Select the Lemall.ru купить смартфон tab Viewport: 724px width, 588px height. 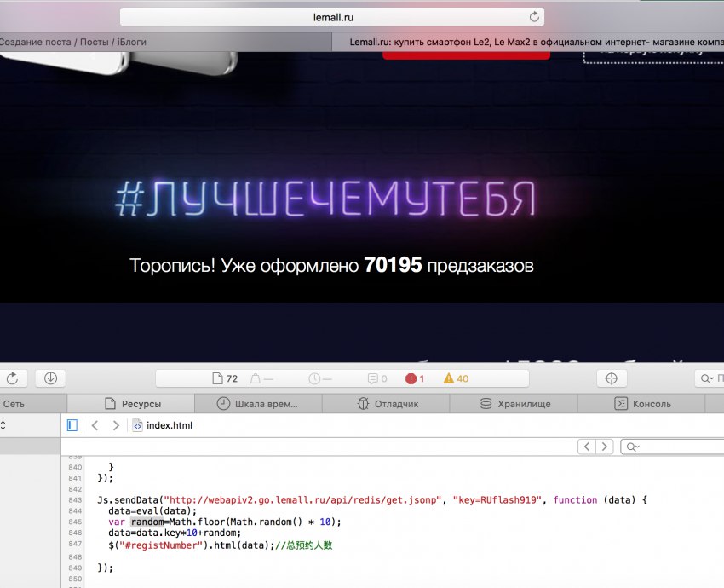(x=528, y=42)
